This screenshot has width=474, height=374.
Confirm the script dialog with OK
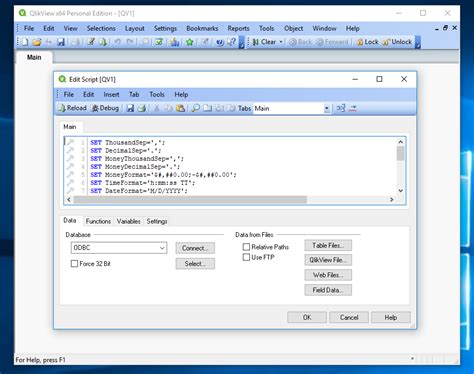point(307,317)
